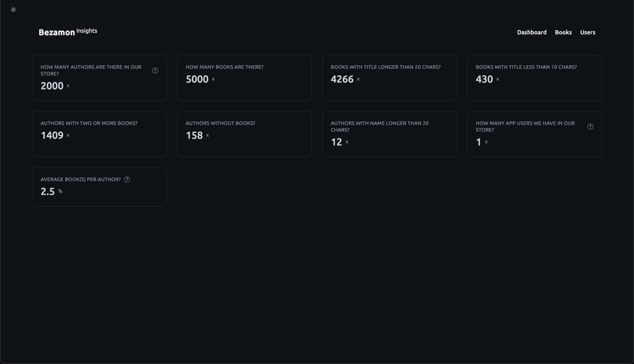
Task: Open the Users page
Action: pos(587,32)
